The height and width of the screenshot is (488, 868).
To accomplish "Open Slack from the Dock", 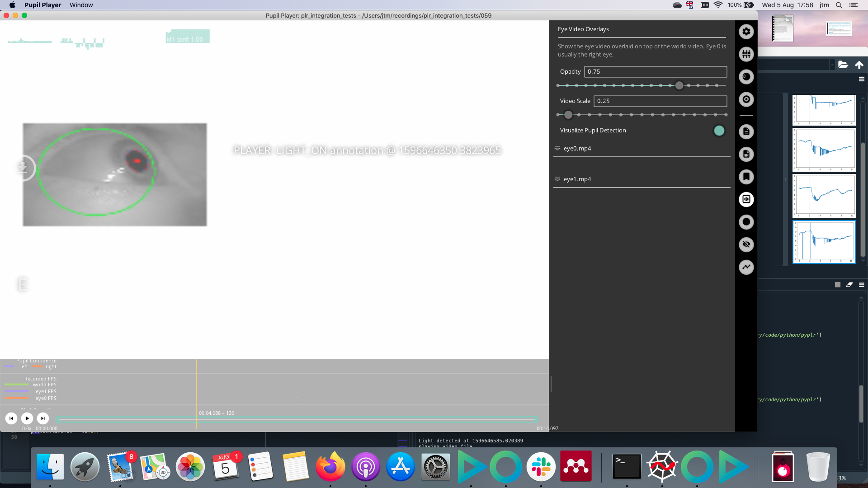I will (541, 466).
